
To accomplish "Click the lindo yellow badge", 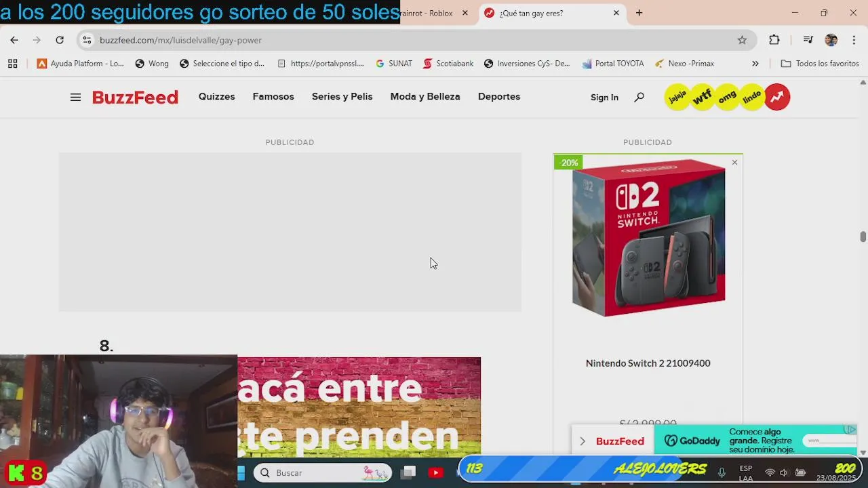I will (752, 97).
